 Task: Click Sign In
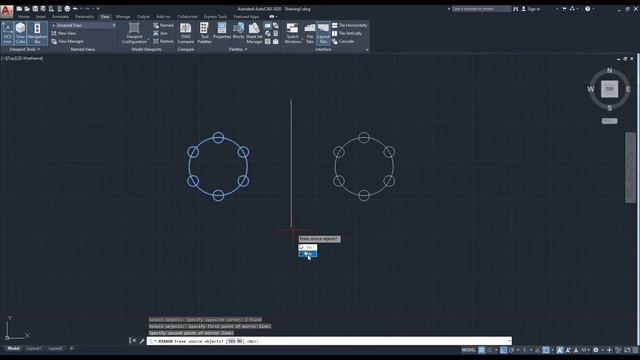pos(531,9)
